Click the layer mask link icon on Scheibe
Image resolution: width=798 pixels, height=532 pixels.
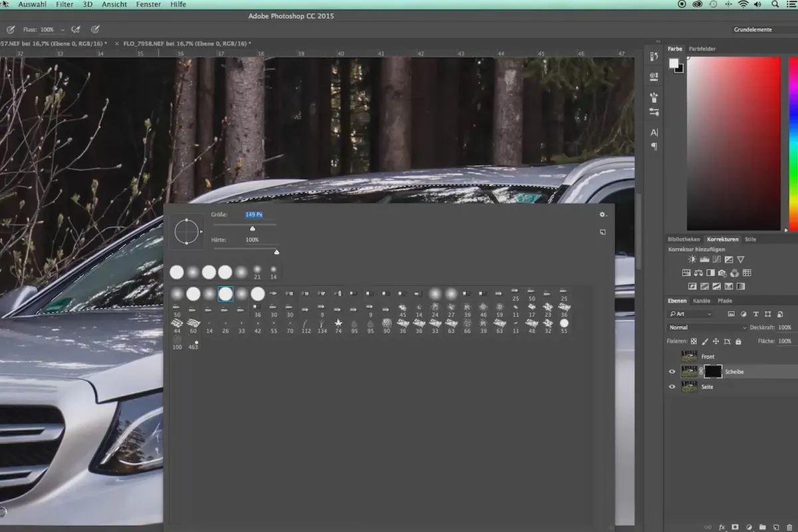tap(700, 372)
